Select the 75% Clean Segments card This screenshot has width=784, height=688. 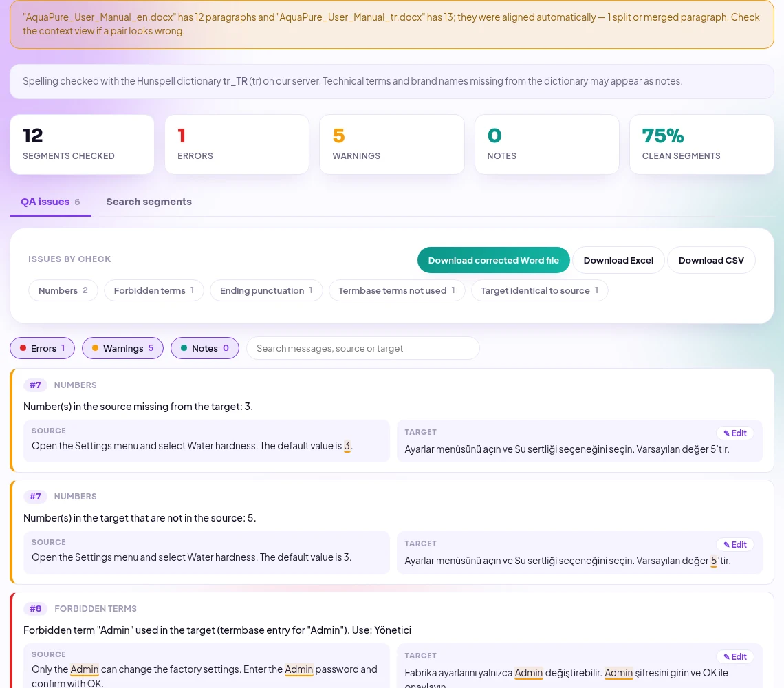tap(701, 144)
